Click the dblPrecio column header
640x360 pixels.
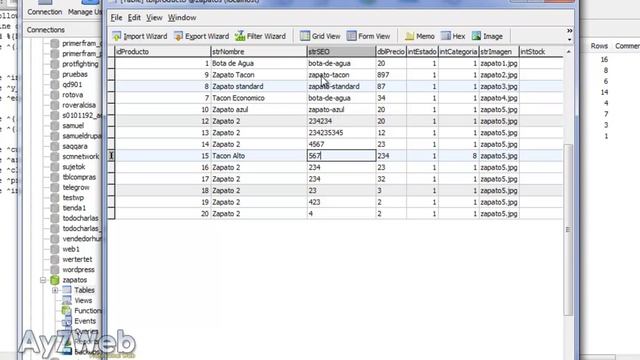pos(391,52)
